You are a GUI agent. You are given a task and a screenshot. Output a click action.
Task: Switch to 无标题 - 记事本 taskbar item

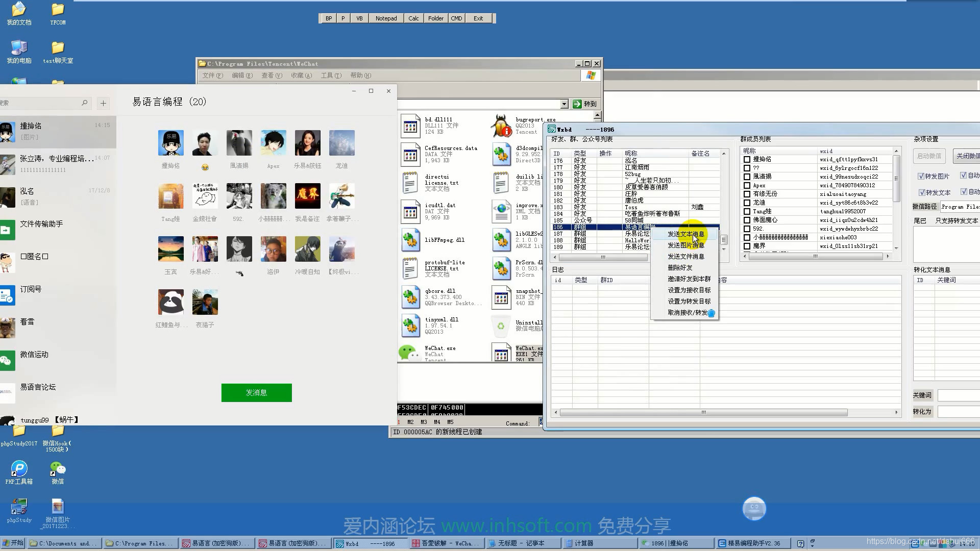pos(523,543)
